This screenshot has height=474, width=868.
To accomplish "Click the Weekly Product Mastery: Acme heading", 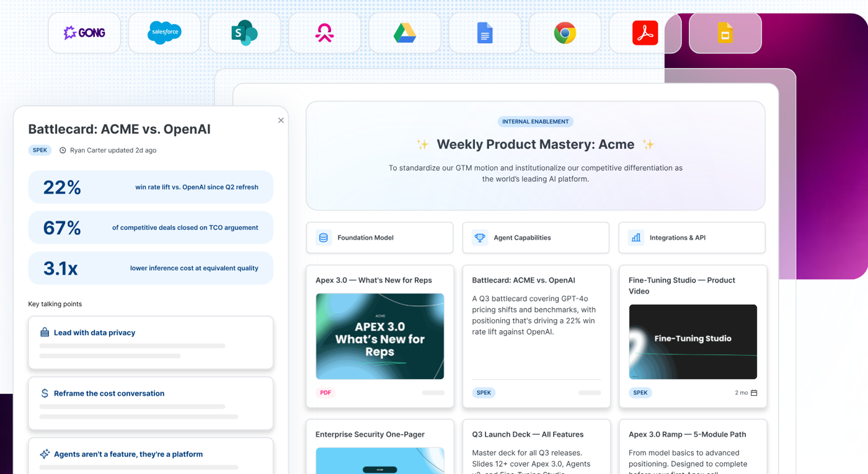I will click(x=536, y=144).
